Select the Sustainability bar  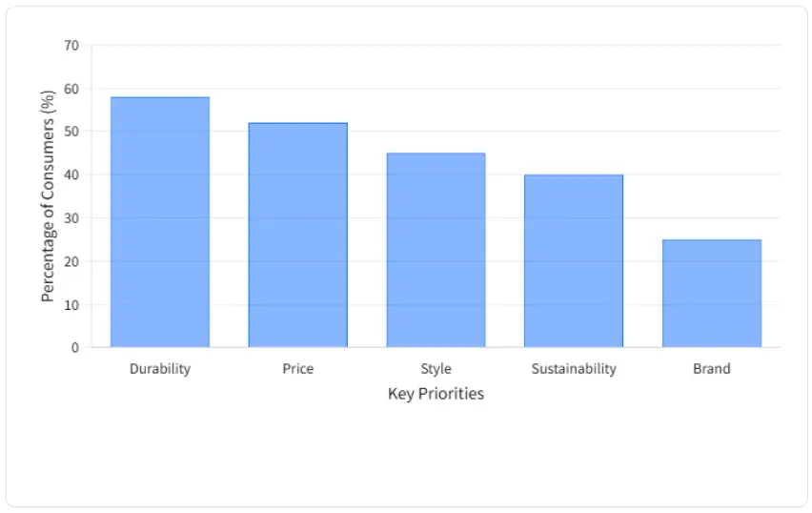coord(574,260)
